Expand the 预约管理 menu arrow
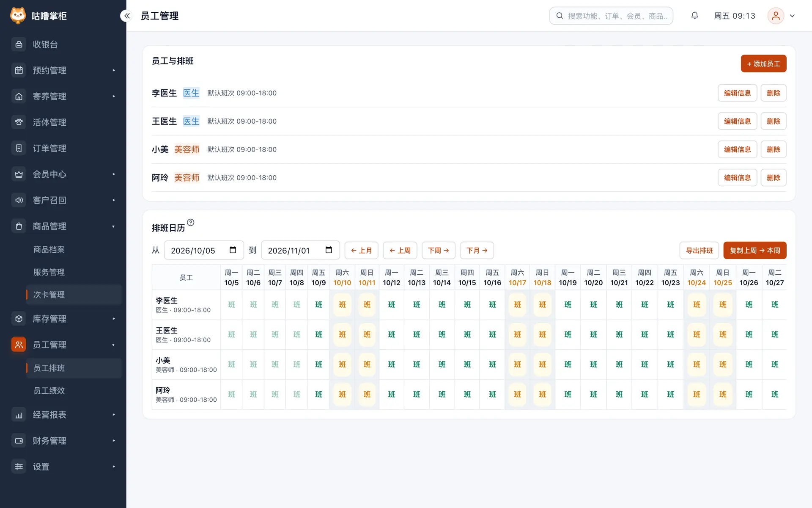 coord(114,70)
